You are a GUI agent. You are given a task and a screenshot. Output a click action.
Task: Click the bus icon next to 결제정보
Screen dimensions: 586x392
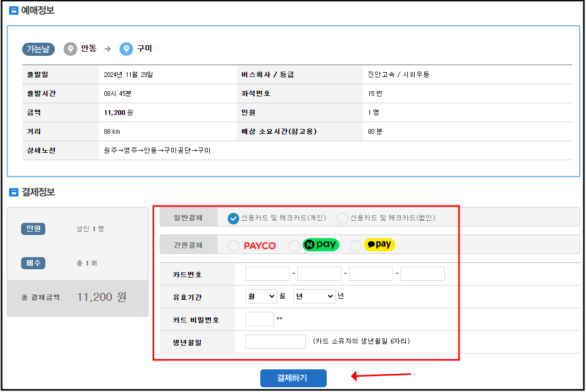pos(14,192)
